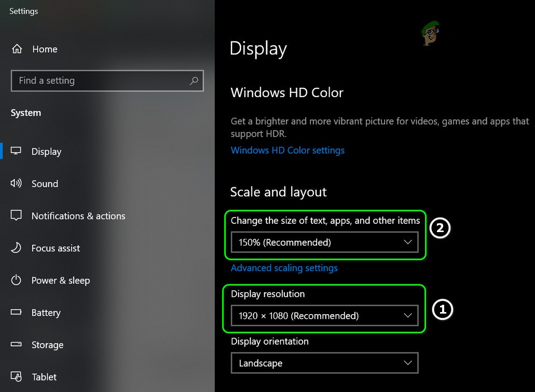Image resolution: width=535 pixels, height=392 pixels.
Task: Click the search magnifier in Find a setting
Action: click(194, 81)
